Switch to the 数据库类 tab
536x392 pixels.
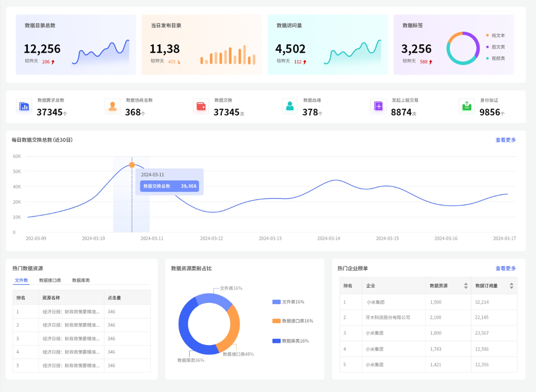point(81,280)
